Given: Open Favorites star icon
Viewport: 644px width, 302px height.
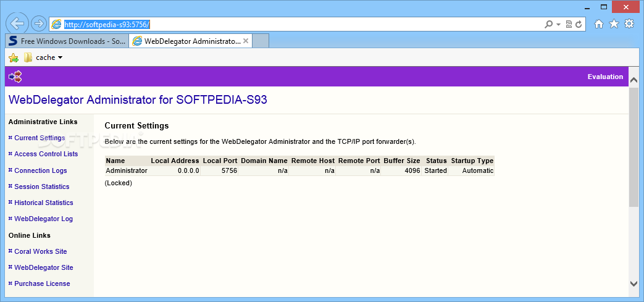Looking at the screenshot, I should pyautogui.click(x=614, y=24).
